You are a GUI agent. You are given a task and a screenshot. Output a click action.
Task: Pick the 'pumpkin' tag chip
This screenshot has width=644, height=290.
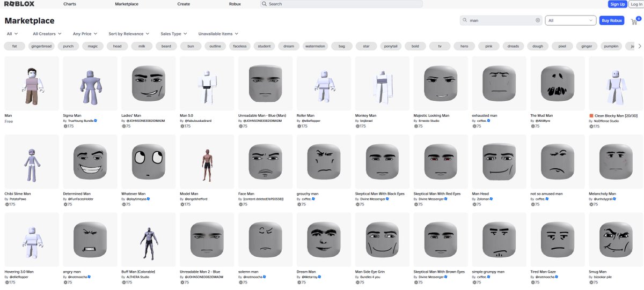611,46
